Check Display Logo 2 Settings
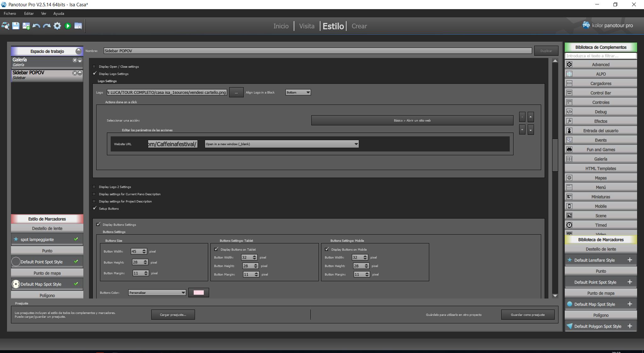This screenshot has height=353, width=644. point(94,187)
